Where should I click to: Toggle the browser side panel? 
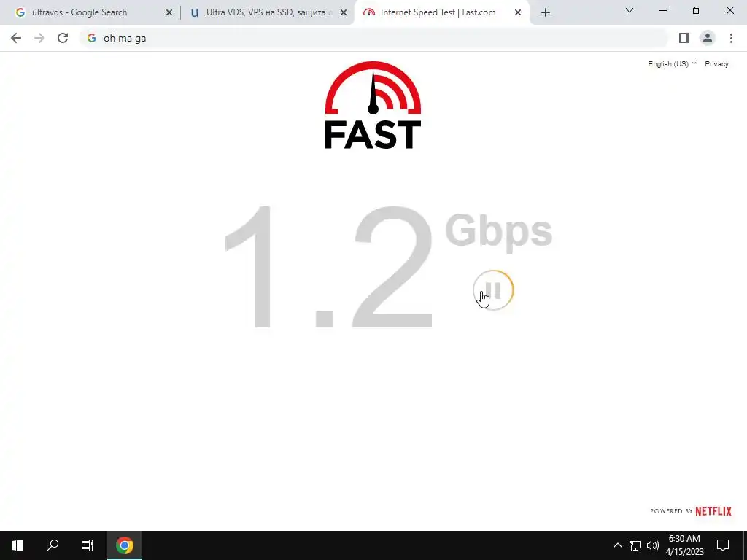pos(684,38)
